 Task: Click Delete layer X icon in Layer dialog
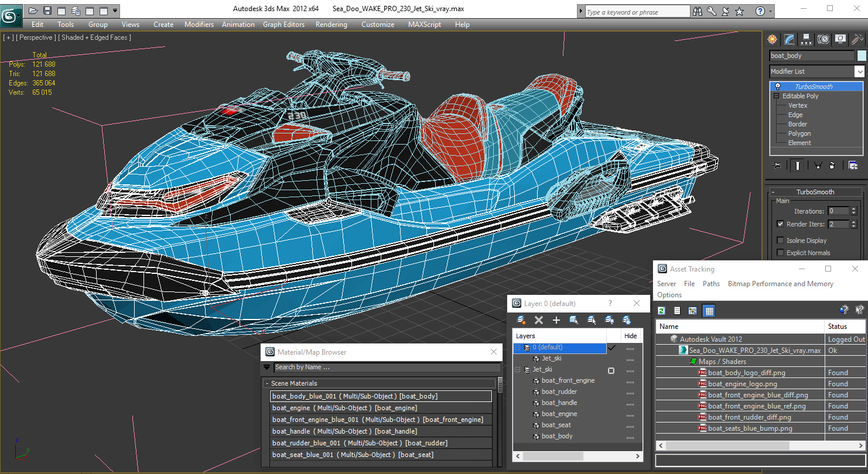539,320
